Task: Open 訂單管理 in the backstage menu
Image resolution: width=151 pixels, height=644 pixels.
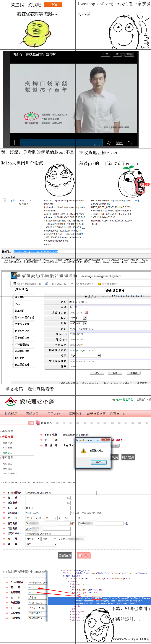Action: (x=20, y=311)
